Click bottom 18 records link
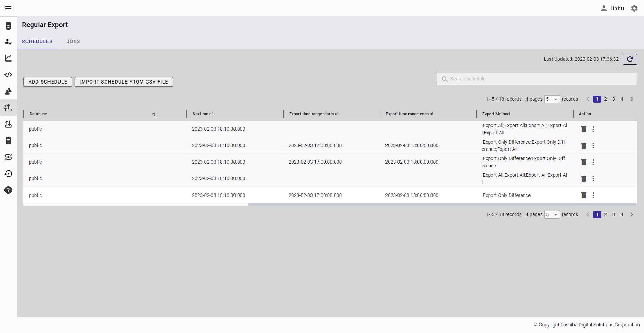 (510, 214)
